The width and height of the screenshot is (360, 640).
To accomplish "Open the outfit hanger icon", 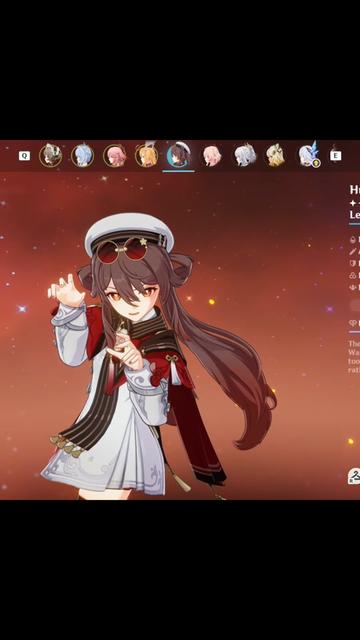I will pyautogui.click(x=353, y=476).
